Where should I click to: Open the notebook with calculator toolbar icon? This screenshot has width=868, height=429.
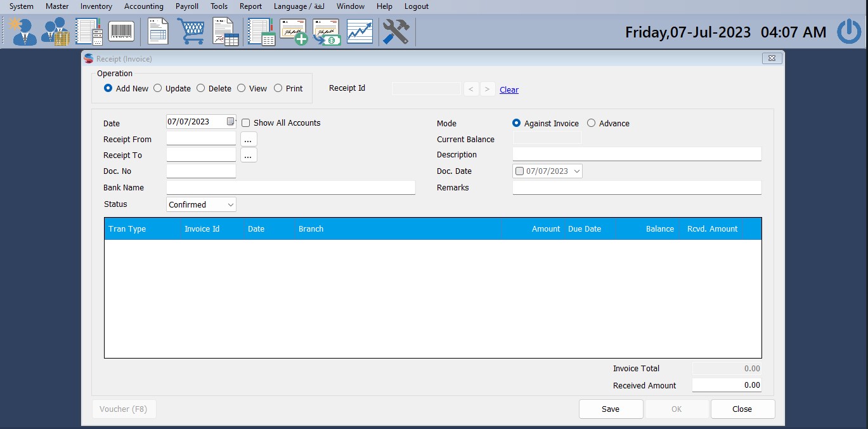(89, 32)
